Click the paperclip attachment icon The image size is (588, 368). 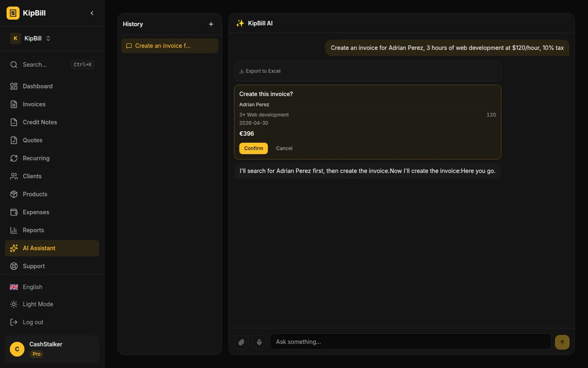[x=241, y=342]
